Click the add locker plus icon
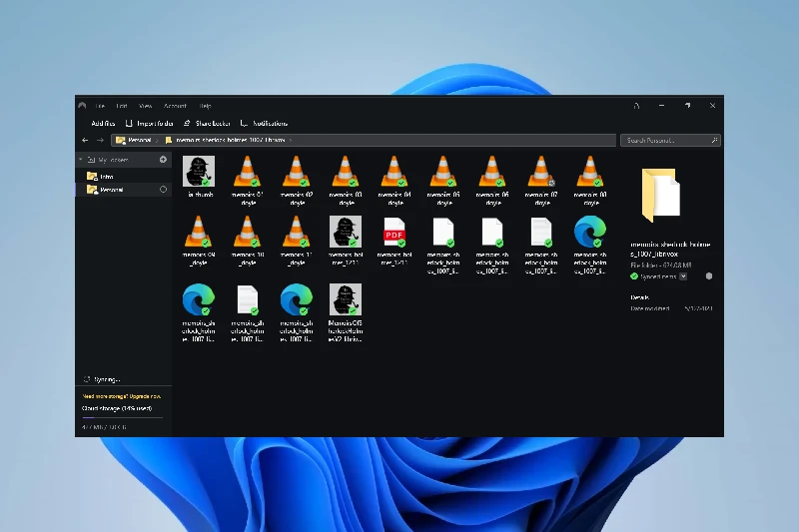The height and width of the screenshot is (532, 799). 164,160
